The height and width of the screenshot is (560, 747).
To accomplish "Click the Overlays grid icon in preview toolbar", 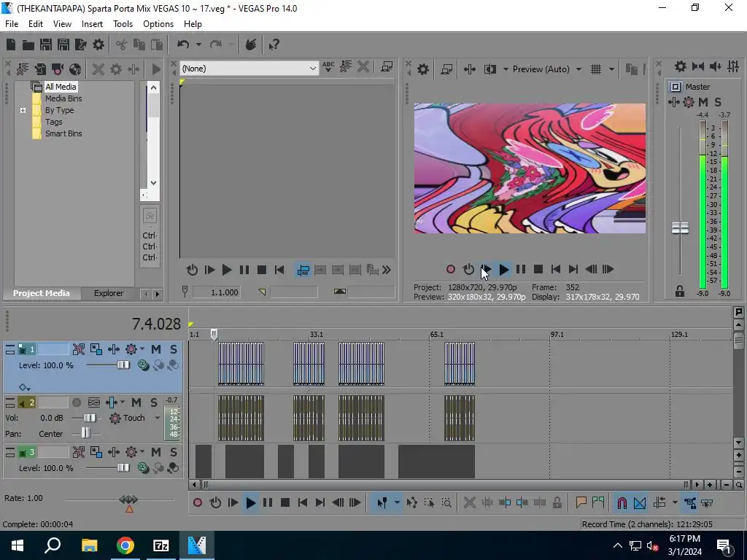I will (596, 69).
